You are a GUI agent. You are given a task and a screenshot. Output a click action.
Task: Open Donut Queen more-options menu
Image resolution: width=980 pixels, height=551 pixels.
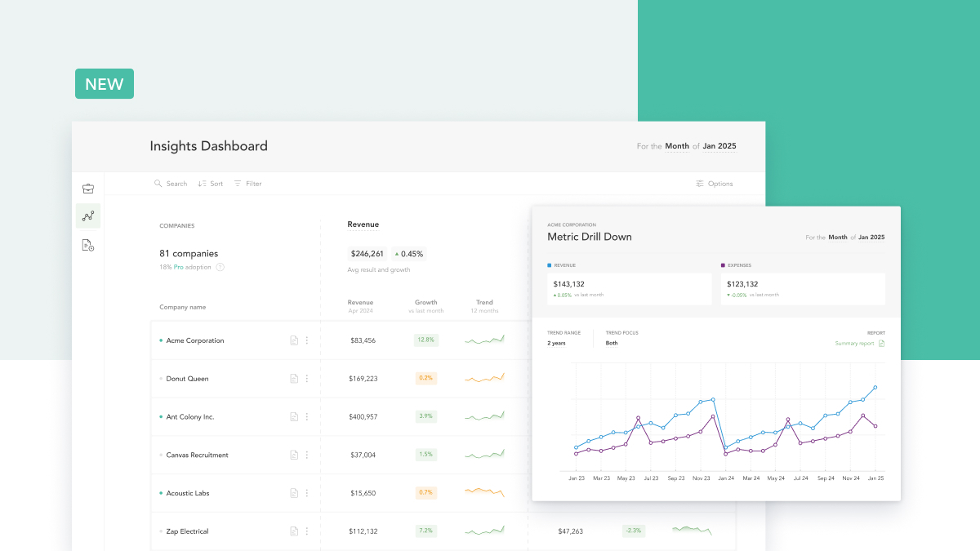click(307, 379)
